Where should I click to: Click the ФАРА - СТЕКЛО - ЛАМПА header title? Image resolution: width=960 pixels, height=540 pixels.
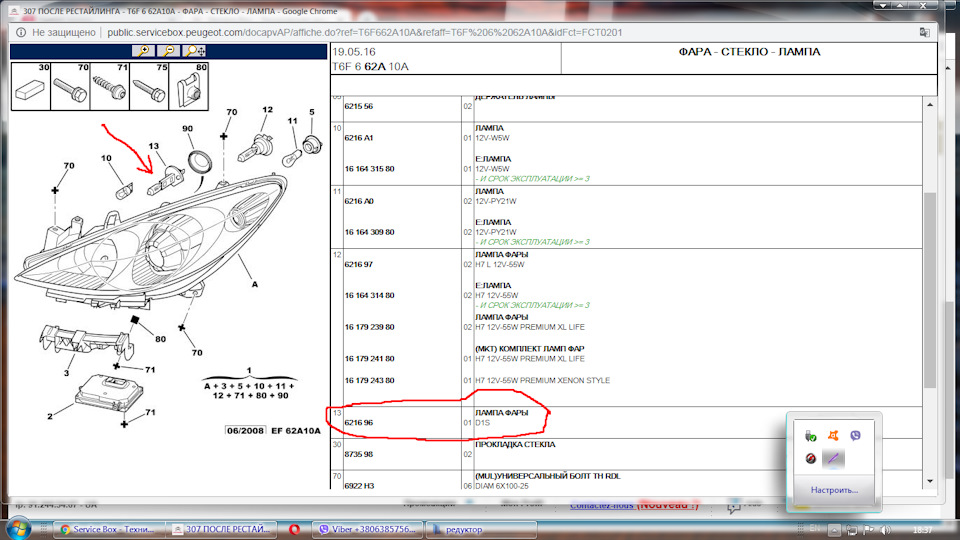tap(749, 52)
